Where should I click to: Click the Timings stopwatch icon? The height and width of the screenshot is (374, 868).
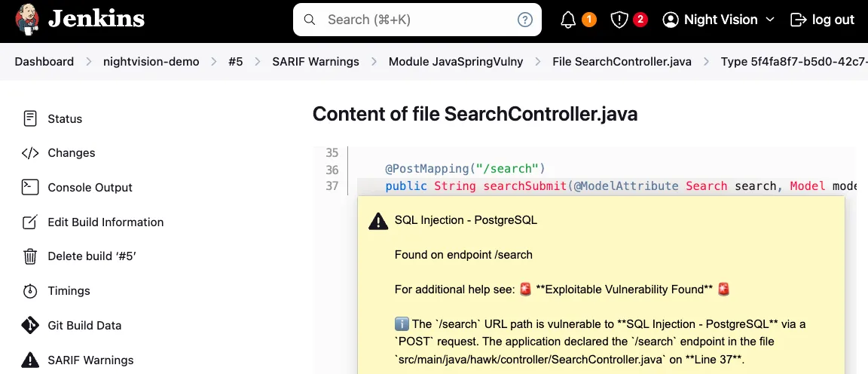pos(30,291)
